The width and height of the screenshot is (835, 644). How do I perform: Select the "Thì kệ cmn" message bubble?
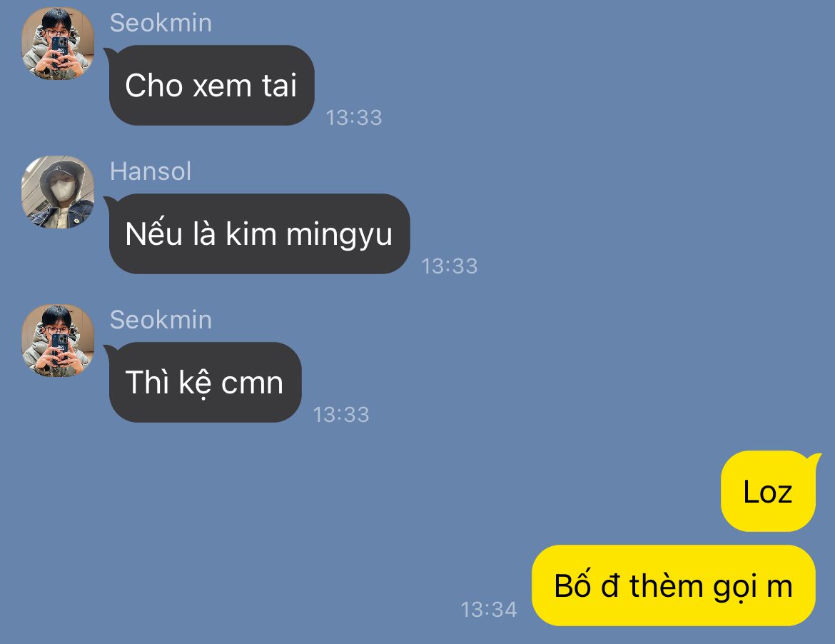tap(205, 383)
